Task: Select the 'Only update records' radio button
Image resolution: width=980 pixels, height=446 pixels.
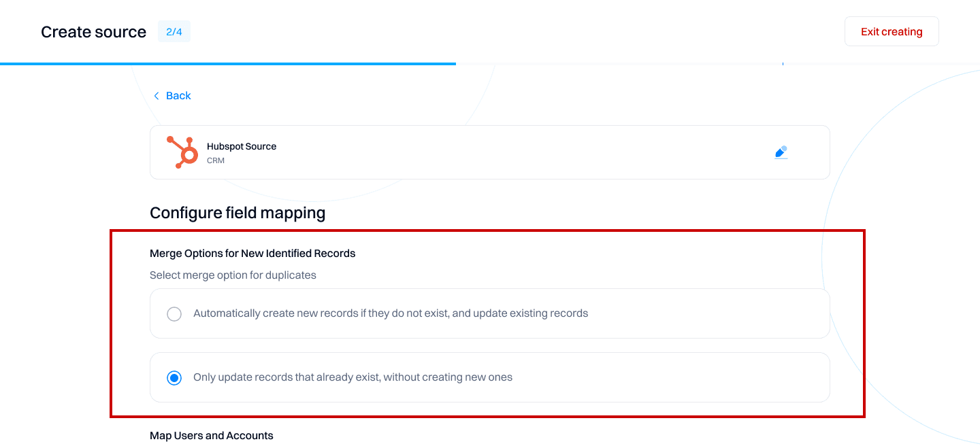Action: (x=174, y=377)
